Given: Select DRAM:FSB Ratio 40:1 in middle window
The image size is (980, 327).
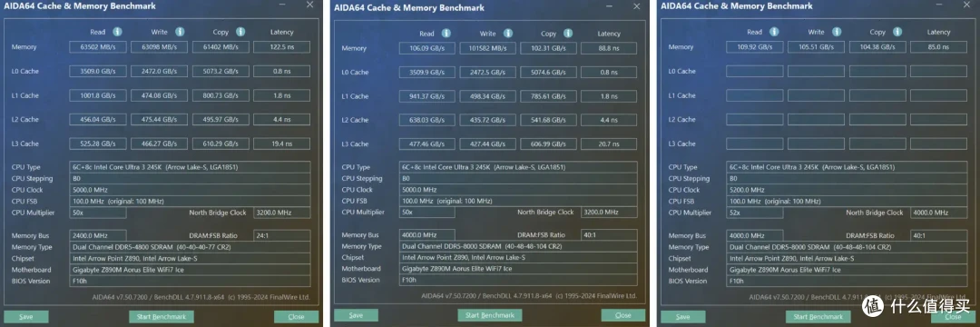Looking at the screenshot, I should click(609, 235).
